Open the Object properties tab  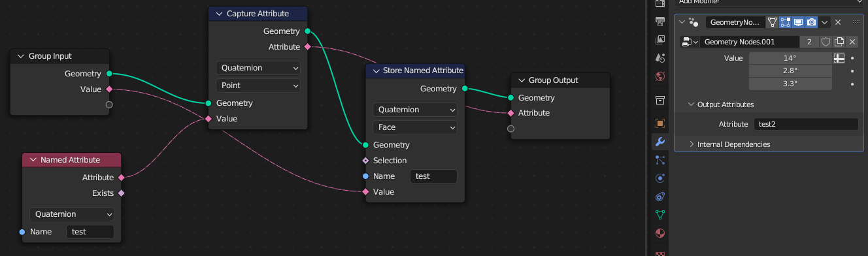660,123
